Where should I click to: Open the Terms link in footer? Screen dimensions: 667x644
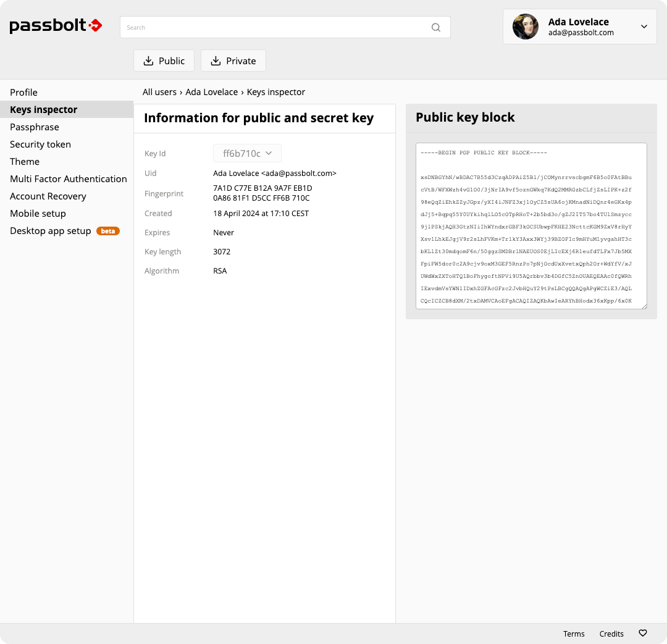pos(574,634)
